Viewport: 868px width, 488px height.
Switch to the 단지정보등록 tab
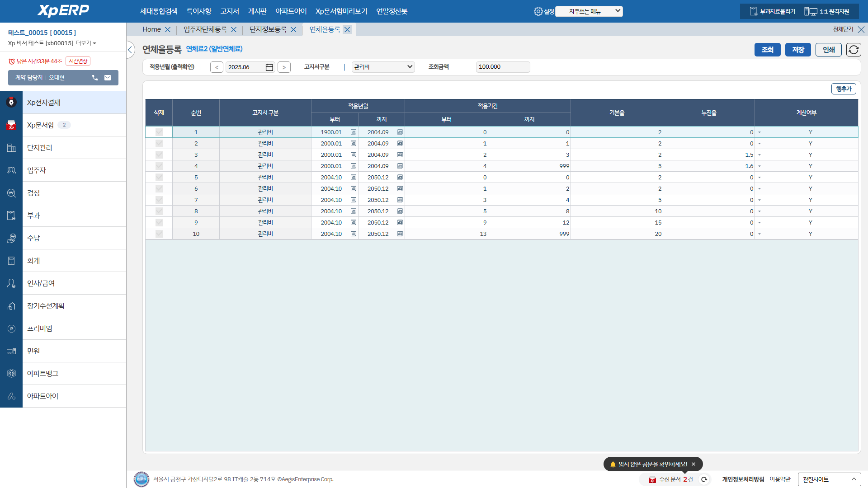click(x=268, y=29)
